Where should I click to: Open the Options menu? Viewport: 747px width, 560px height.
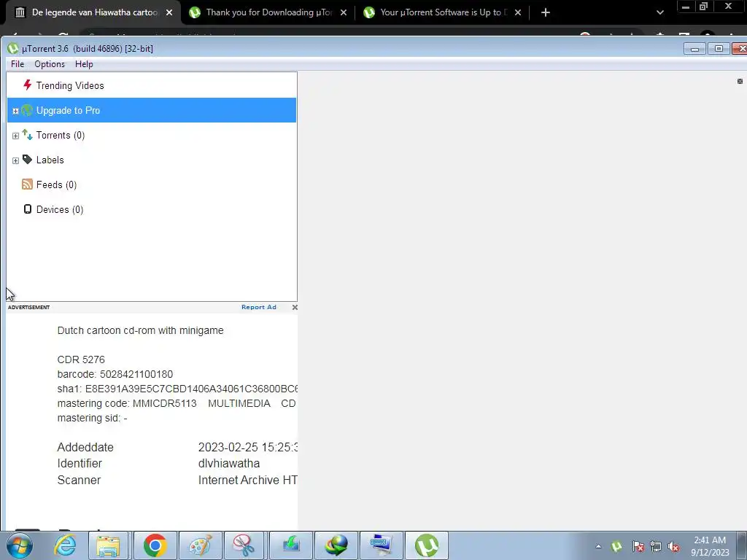point(50,64)
